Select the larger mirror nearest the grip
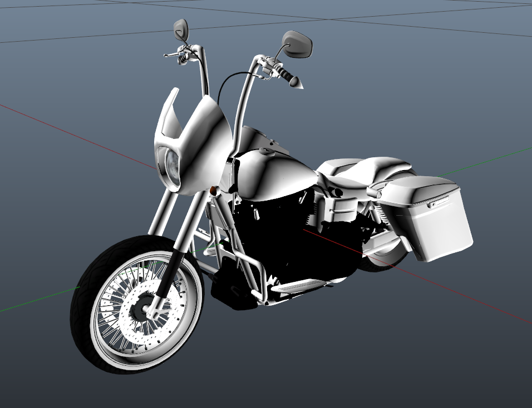This screenshot has width=532, height=408. pyautogui.click(x=297, y=44)
